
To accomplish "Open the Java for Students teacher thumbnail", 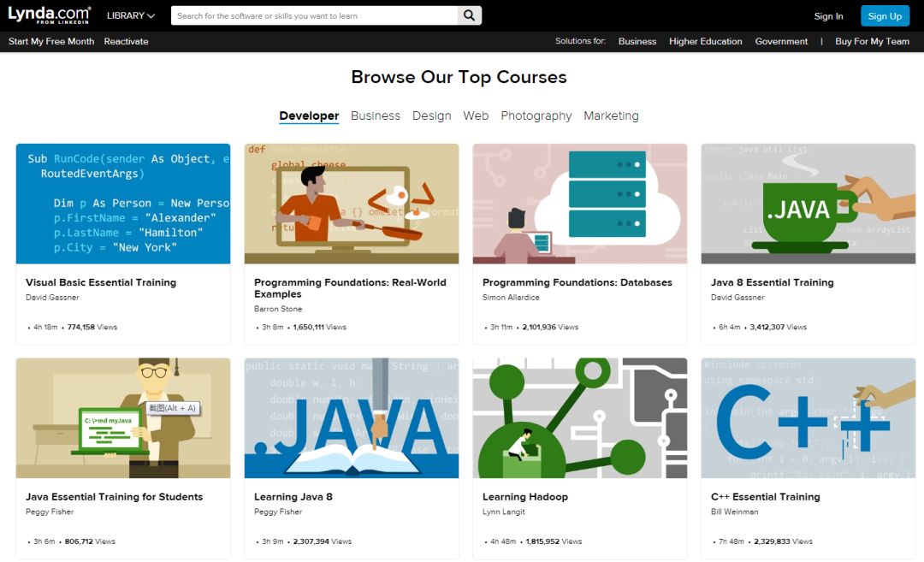I will pyautogui.click(x=123, y=417).
